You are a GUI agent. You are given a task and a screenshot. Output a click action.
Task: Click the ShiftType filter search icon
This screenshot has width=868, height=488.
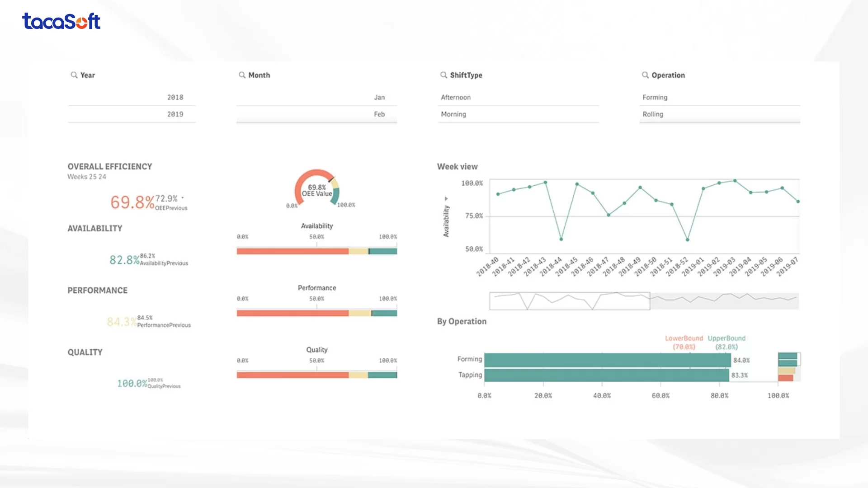(444, 75)
